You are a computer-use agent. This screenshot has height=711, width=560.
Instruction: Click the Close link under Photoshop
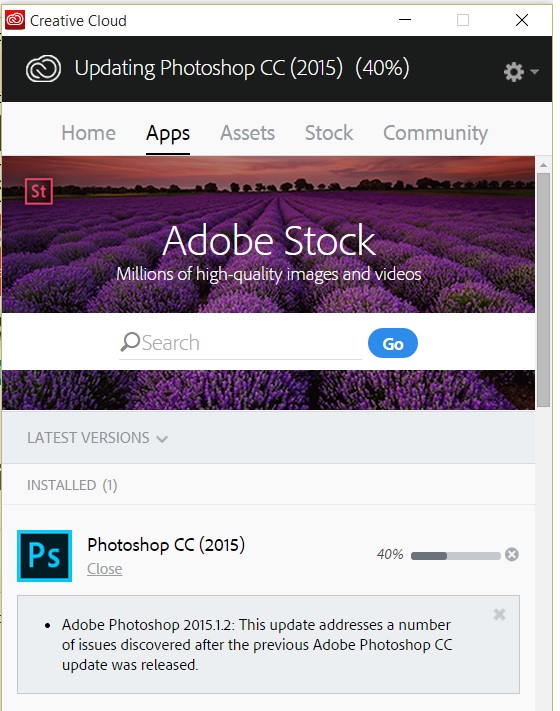pyautogui.click(x=104, y=569)
